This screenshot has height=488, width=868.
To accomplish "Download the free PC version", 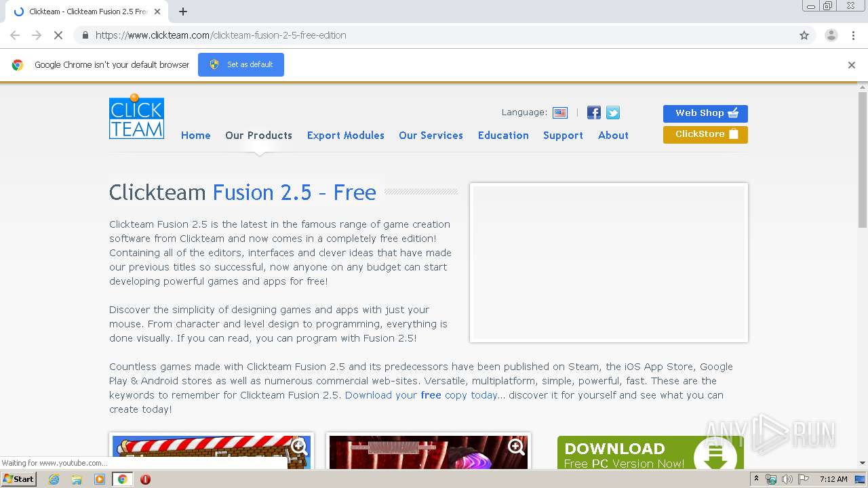I will click(x=650, y=452).
